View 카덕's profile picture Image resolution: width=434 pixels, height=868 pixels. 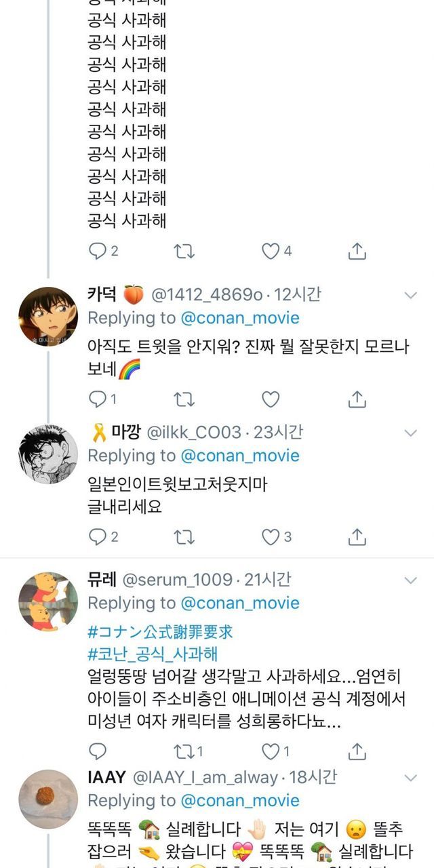click(x=47, y=317)
